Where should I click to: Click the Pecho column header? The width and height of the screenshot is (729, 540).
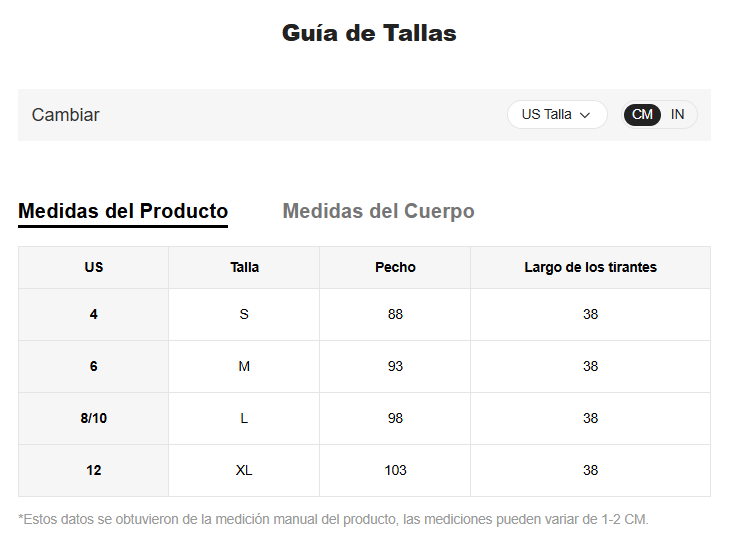tap(395, 267)
